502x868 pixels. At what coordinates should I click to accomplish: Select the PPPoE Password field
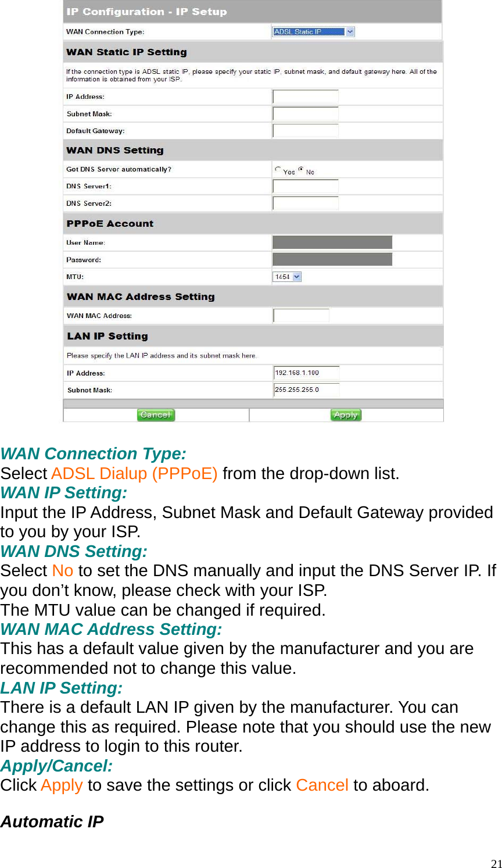click(x=332, y=259)
